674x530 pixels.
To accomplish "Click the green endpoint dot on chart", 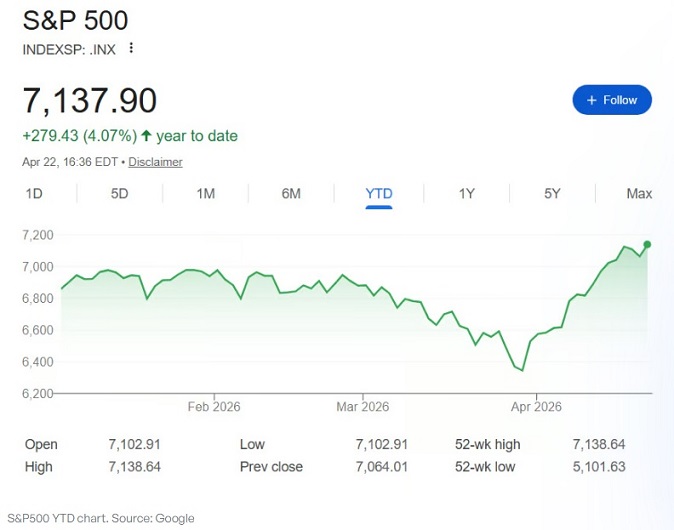I will click(x=647, y=244).
